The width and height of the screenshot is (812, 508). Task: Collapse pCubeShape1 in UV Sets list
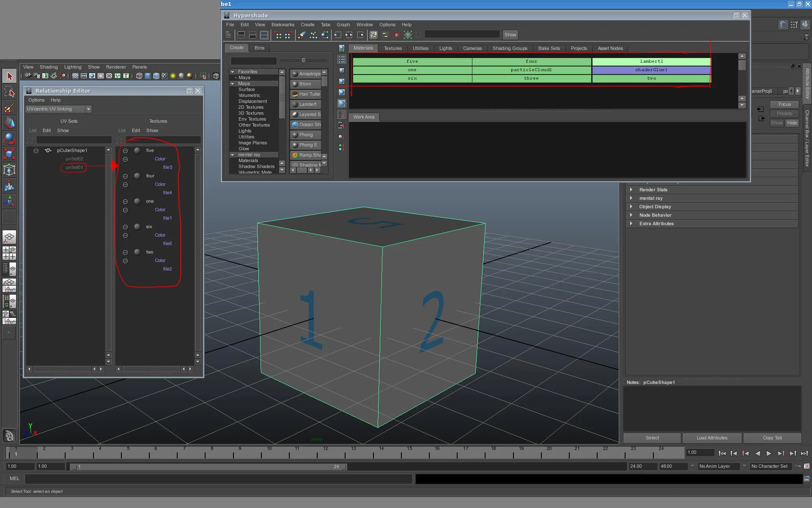[36, 150]
